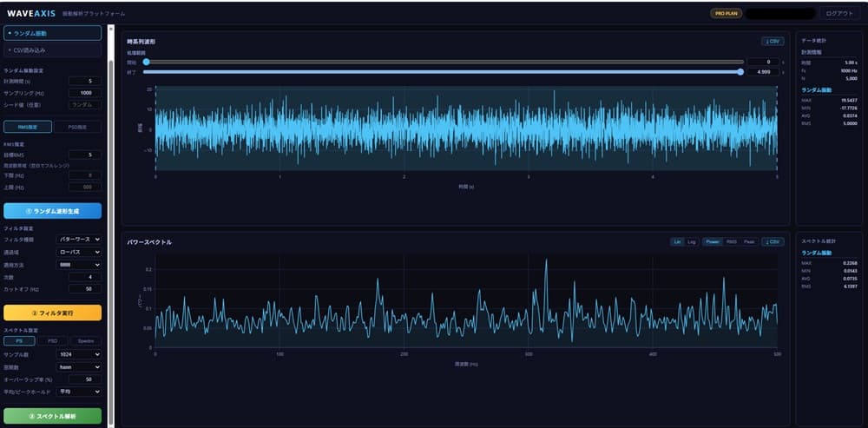Click the end-time slider handle
The image size is (868, 428).
coord(740,72)
